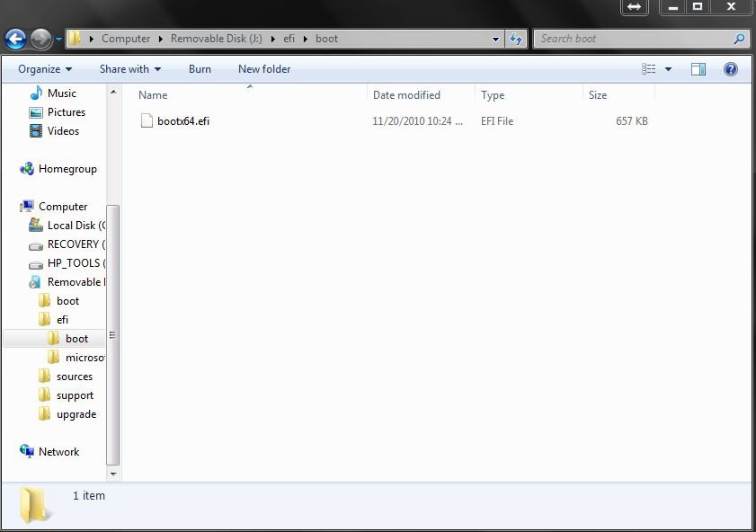The height and width of the screenshot is (532, 756).
Task: Sort files by Date modified column
Action: pyautogui.click(x=406, y=94)
